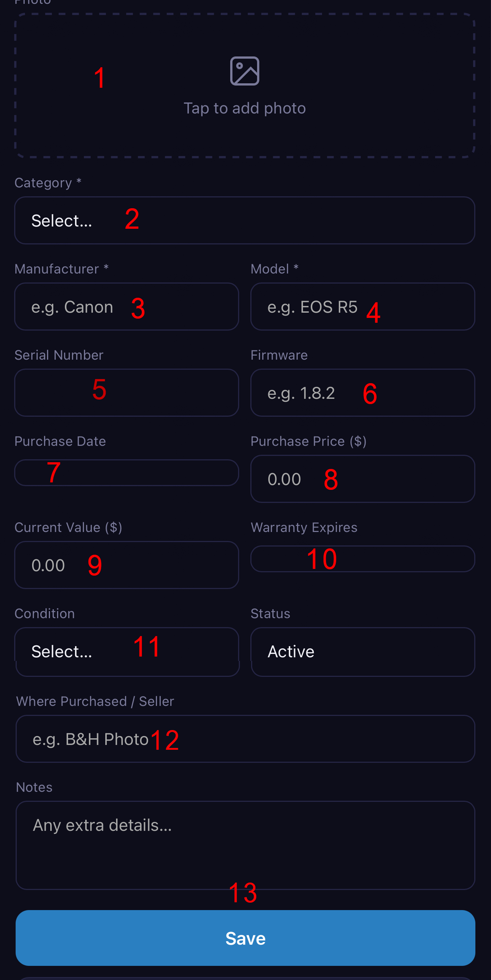Click the 'Purchase Price ($)' label
This screenshot has width=491, height=980.
[x=309, y=441]
